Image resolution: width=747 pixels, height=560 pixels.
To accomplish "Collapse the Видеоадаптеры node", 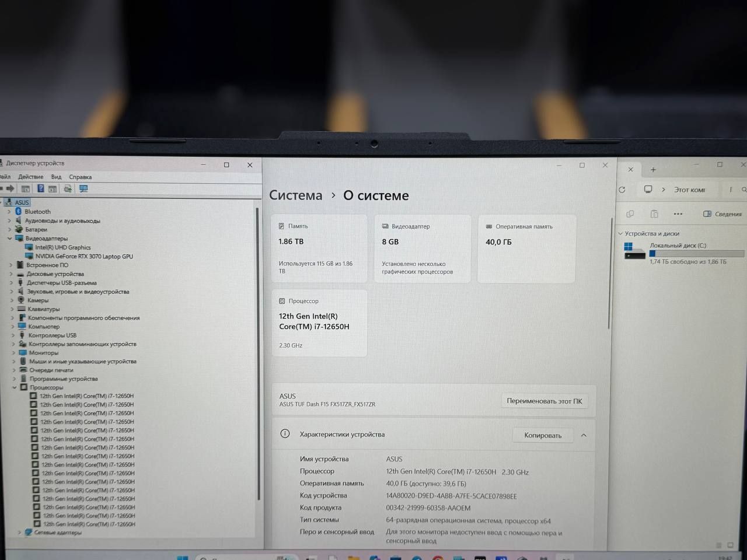I will coord(10,238).
